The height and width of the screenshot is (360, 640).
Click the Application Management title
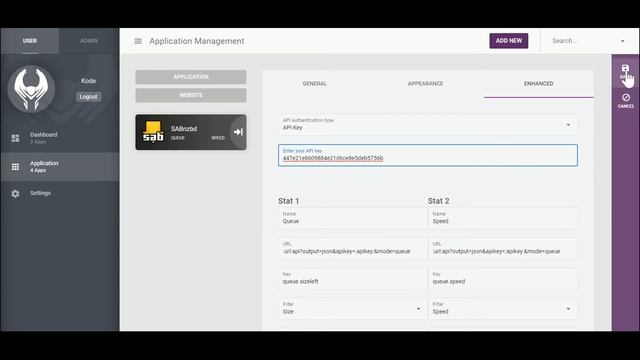click(x=197, y=41)
